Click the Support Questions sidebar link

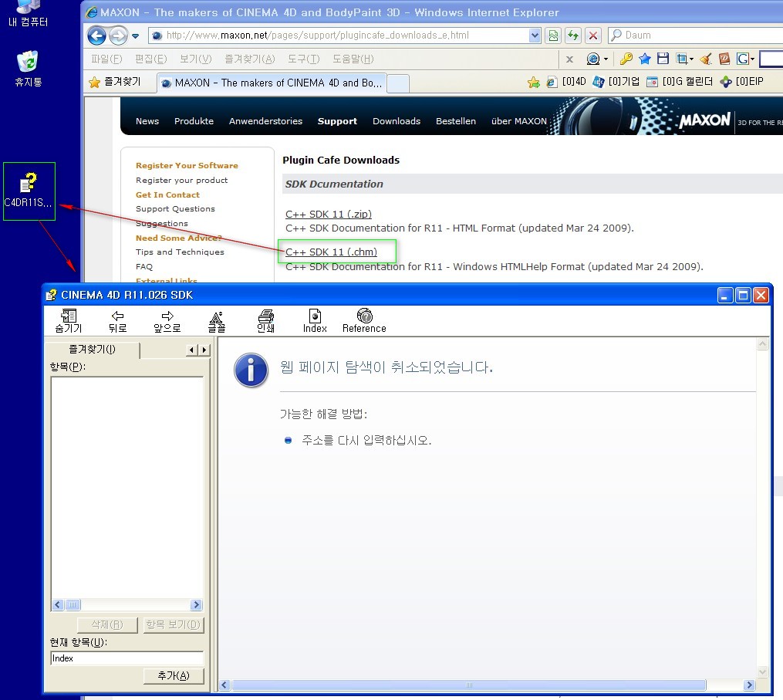coord(175,208)
